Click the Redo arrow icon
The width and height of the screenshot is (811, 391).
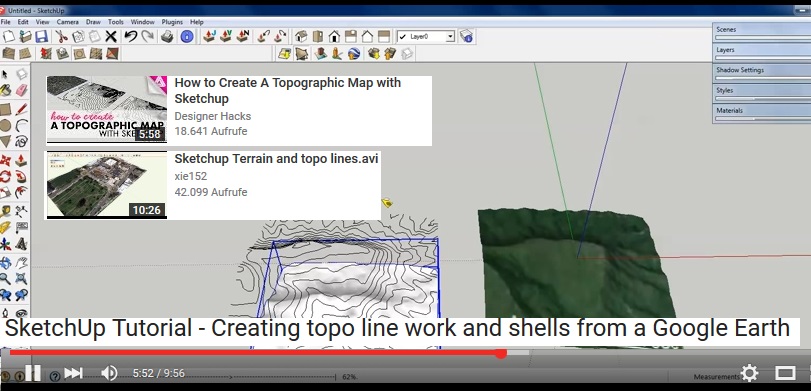click(x=147, y=37)
